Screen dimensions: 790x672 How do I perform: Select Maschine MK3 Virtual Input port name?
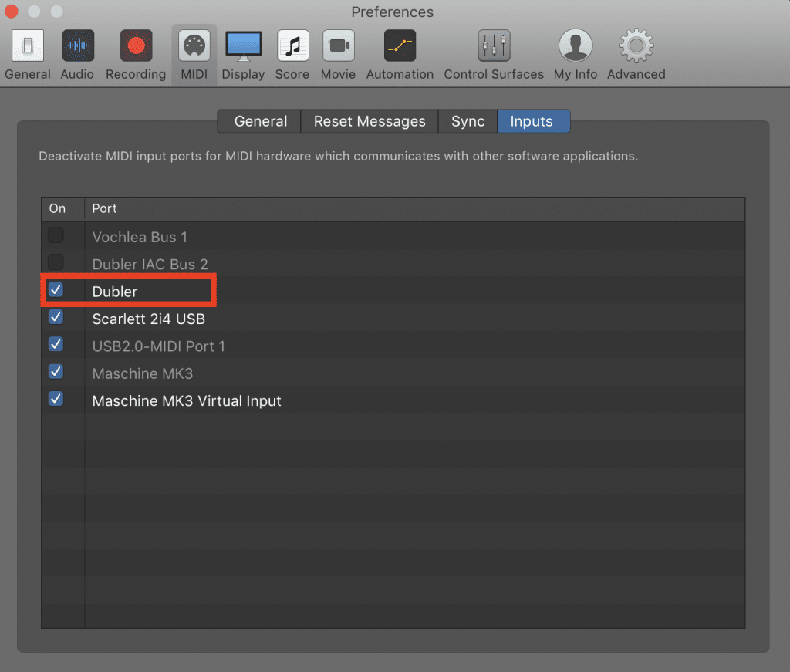click(187, 401)
